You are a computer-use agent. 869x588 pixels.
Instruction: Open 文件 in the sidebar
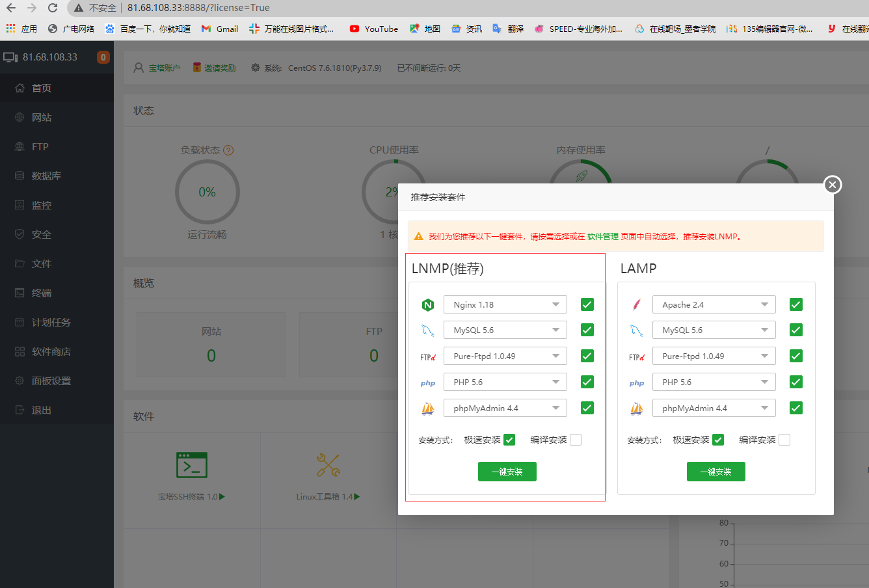[57, 263]
